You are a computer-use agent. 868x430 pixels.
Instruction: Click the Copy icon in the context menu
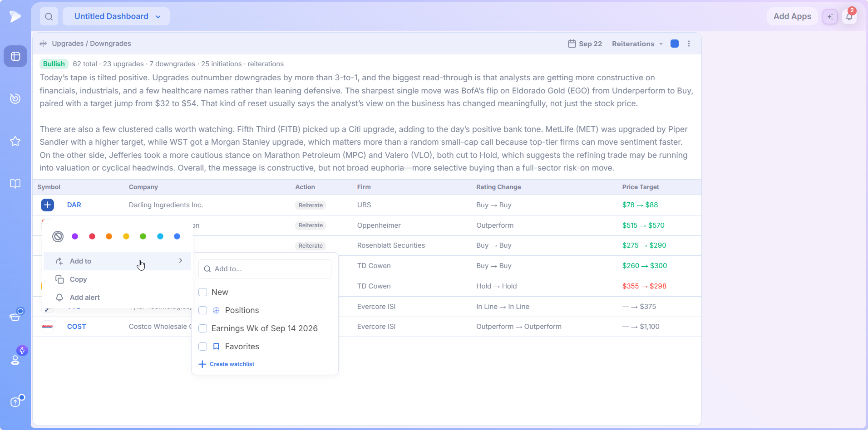(x=59, y=279)
